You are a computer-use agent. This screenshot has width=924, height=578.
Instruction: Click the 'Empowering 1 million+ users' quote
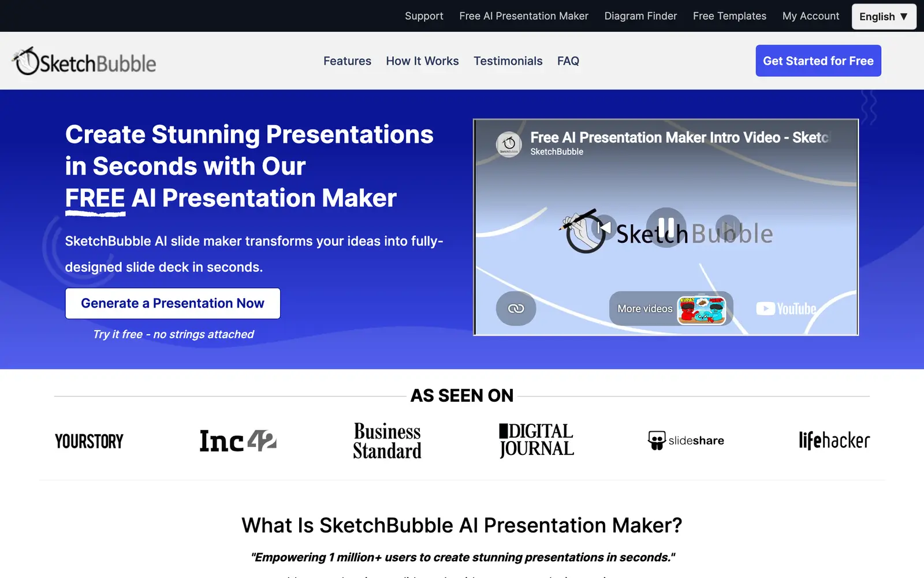(x=463, y=557)
